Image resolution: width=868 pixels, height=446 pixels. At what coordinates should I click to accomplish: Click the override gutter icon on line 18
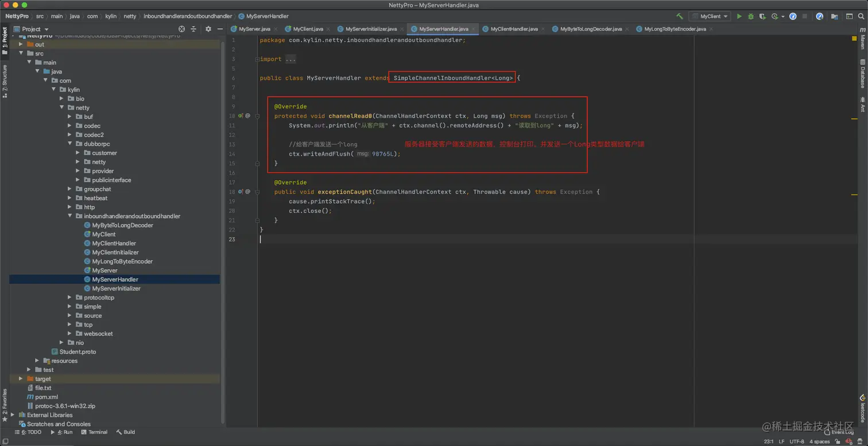tap(241, 192)
